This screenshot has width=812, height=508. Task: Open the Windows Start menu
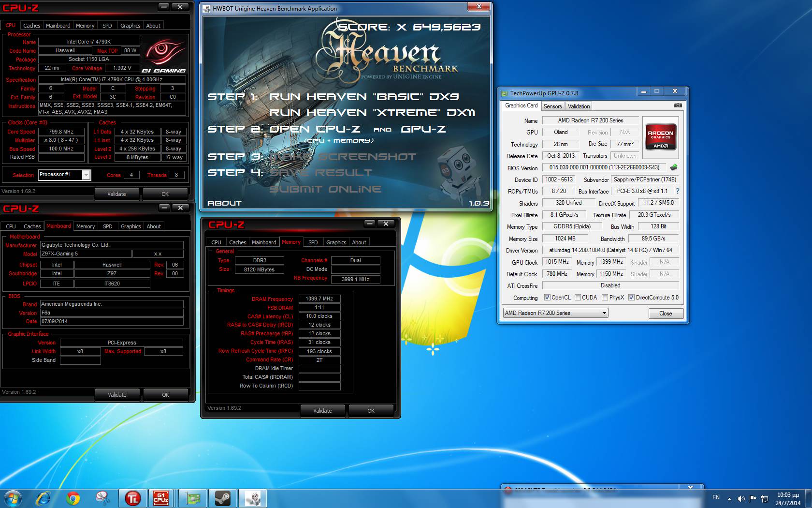13,498
